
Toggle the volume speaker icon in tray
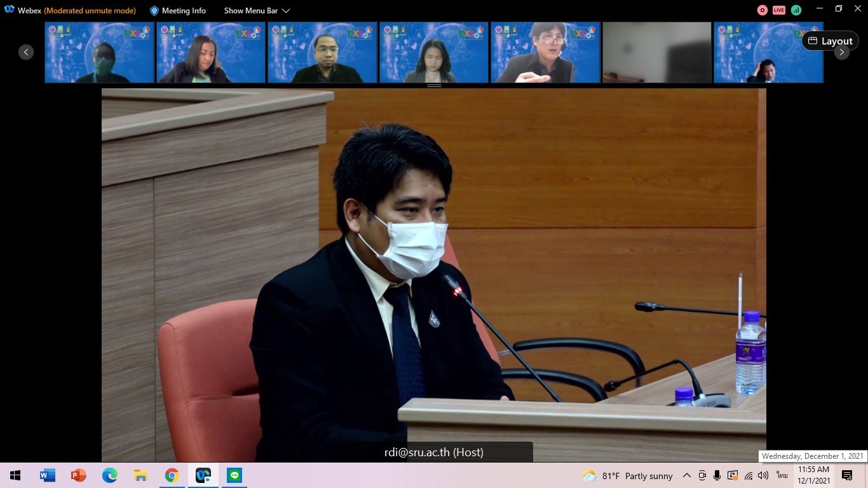point(763,475)
